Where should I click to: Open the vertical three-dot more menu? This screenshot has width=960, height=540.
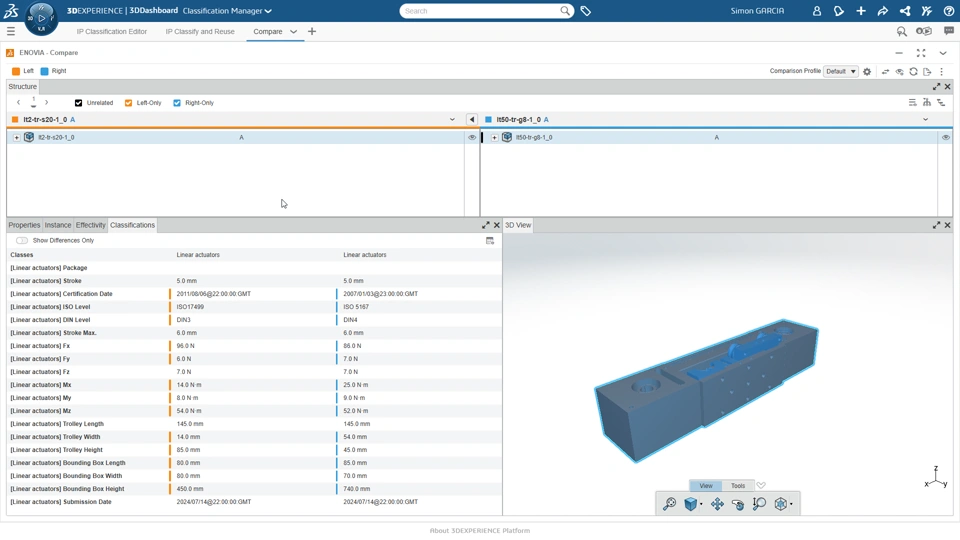coord(942,72)
